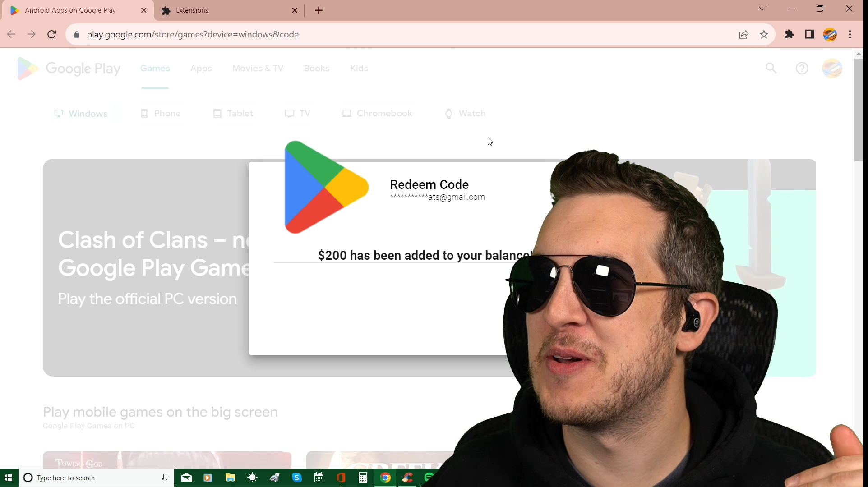This screenshot has width=868, height=487.
Task: Click the Google Play logo link
Action: coord(69,69)
